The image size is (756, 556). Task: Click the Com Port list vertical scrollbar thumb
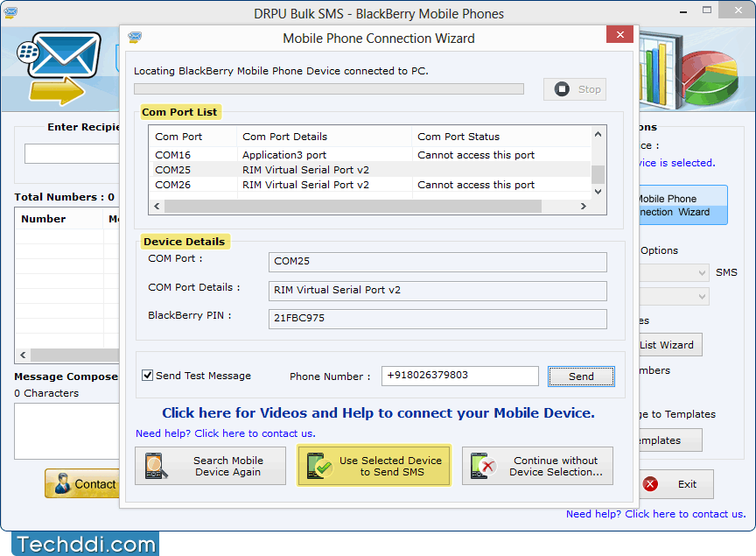[598, 174]
